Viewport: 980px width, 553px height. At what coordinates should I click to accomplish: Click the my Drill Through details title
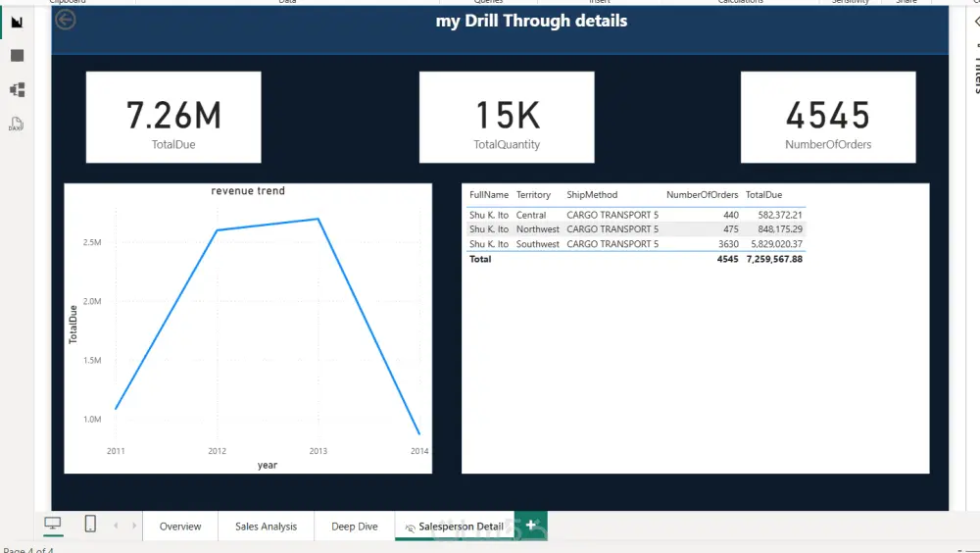531,21
